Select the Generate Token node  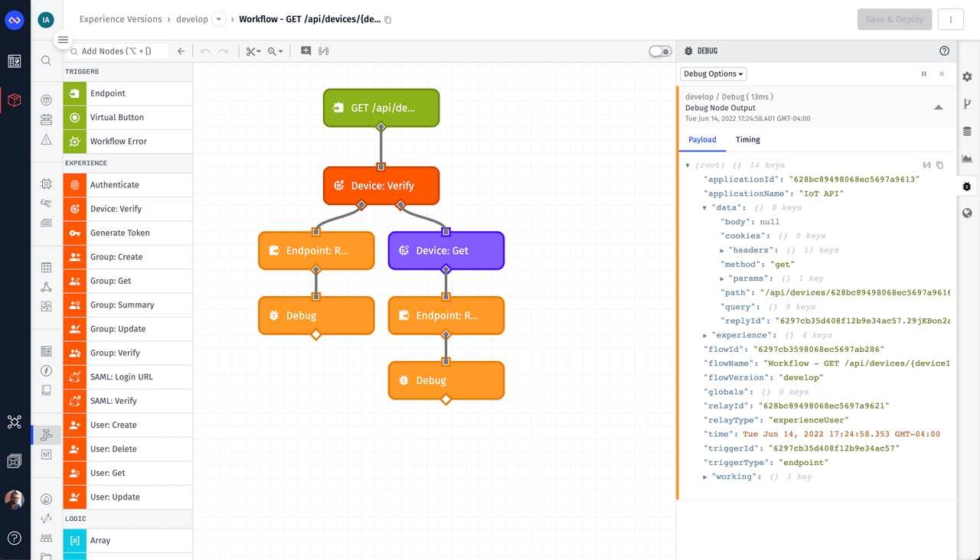(128, 233)
